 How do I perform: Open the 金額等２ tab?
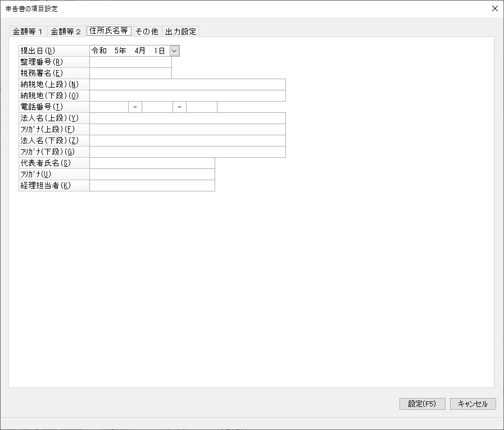(66, 31)
